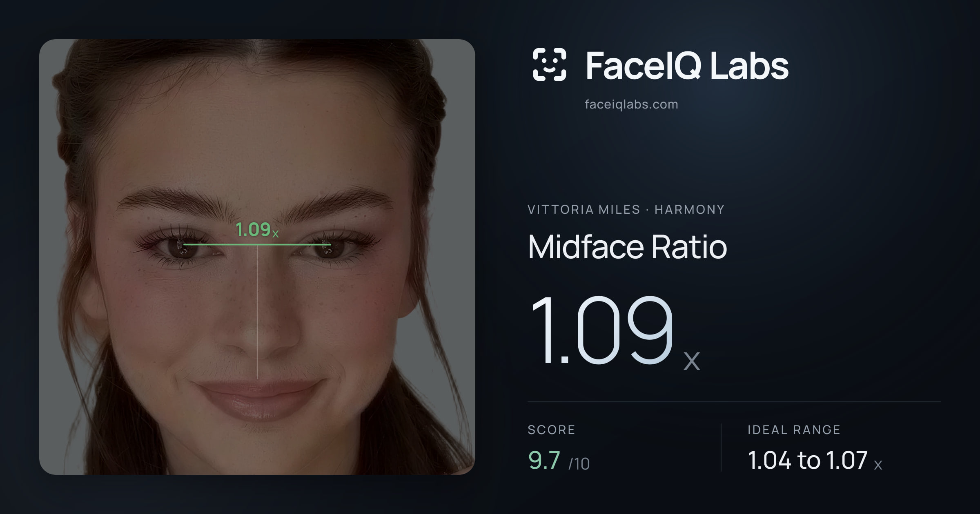This screenshot has height=514, width=980.
Task: Click the VITTORIA MILES · HARMONY label
Action: [x=626, y=210]
